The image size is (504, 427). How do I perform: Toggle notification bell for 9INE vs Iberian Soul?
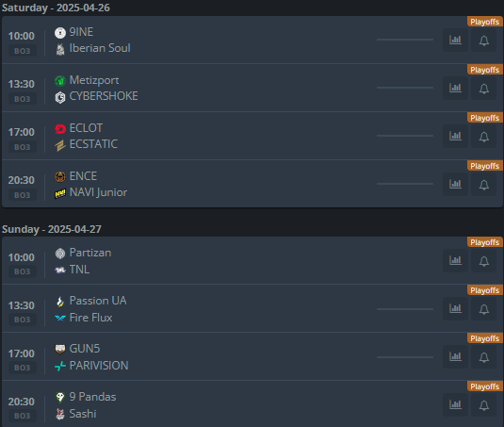(x=484, y=40)
